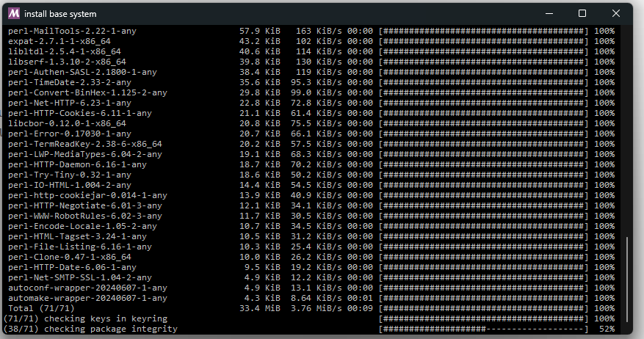Viewport: 644px width, 339px height.
Task: Click '163 KiB/s' speed of perl-MailTools
Action: 319,32
